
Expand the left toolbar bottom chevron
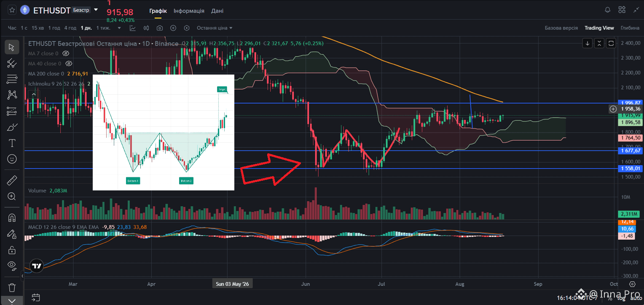[12, 301]
